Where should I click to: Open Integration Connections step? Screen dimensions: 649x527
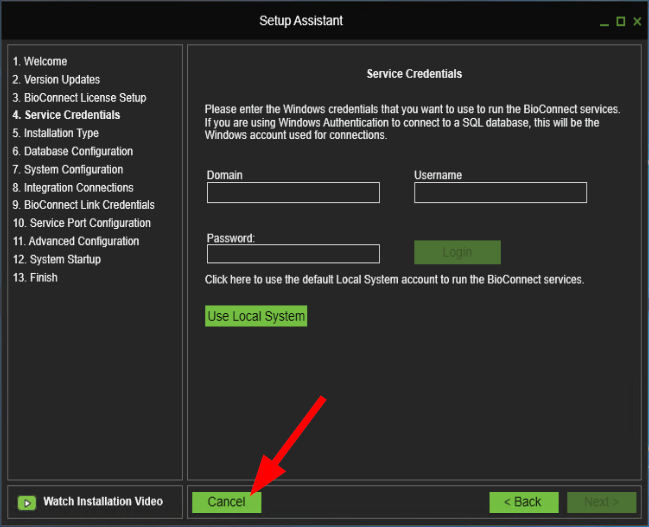(72, 188)
